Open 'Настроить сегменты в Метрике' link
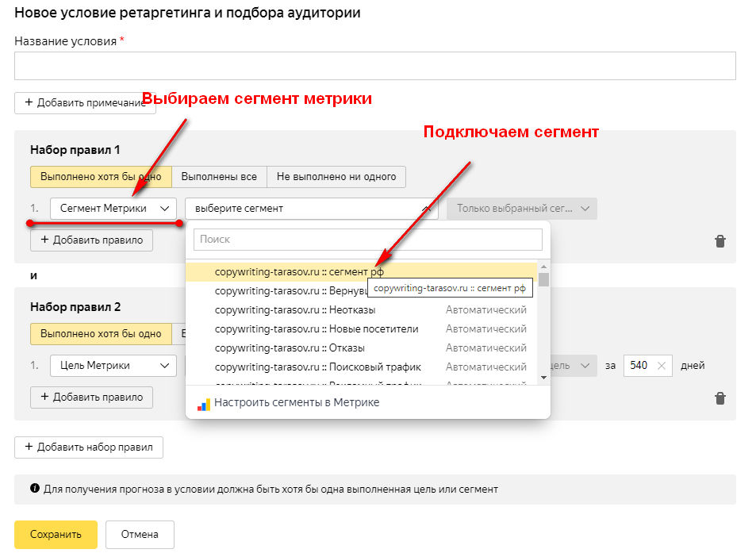756x553 pixels. point(297,402)
